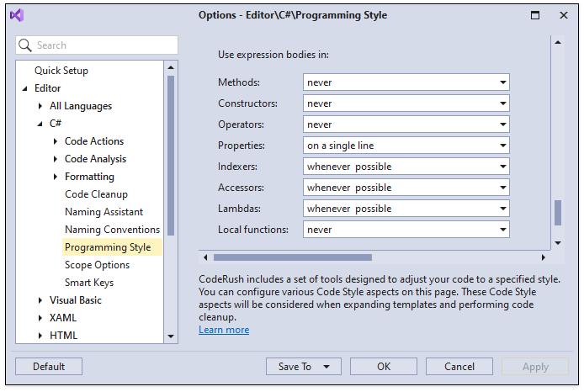Open the Save To dropdown button
Viewport: 584px width, 392px height.
304,367
